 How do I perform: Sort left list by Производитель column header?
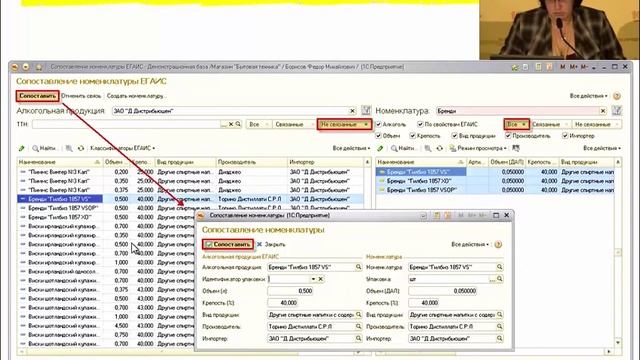[251, 162]
